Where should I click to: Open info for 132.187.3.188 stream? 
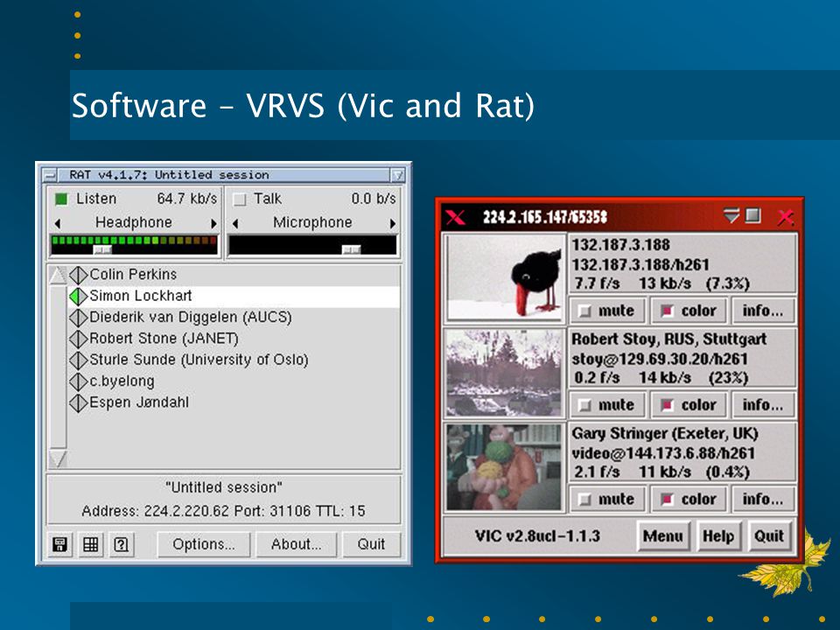tap(763, 311)
